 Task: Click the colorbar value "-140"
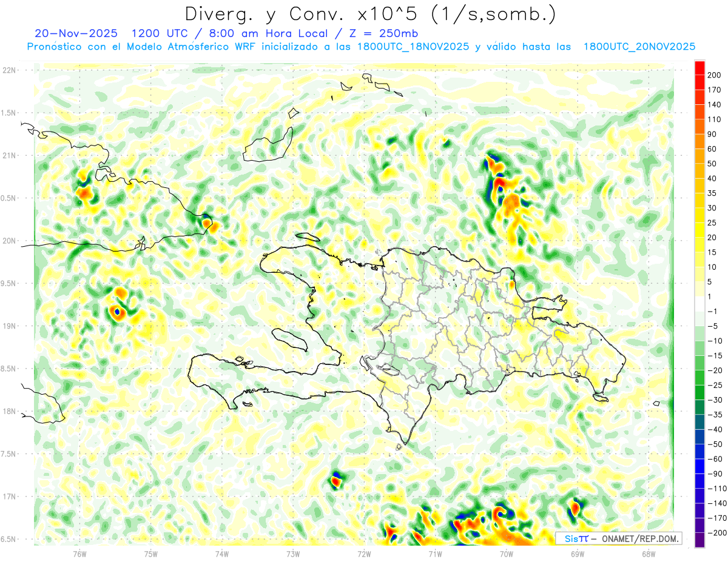718,503
